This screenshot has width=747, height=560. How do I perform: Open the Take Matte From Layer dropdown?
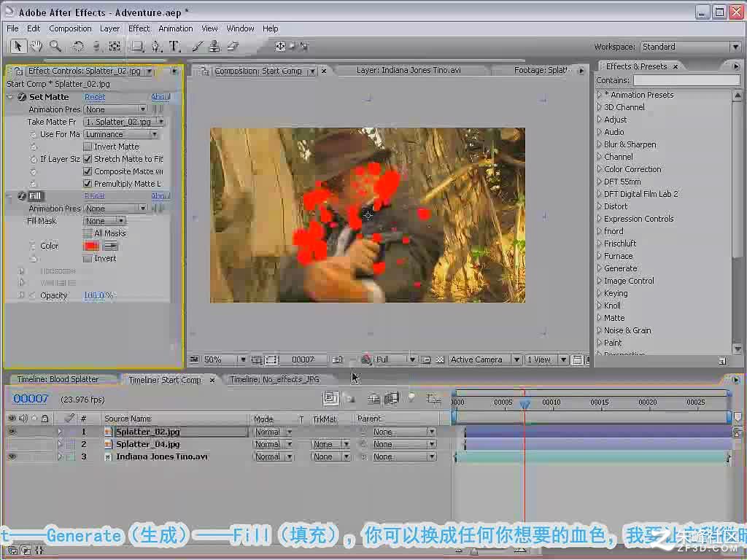point(124,122)
